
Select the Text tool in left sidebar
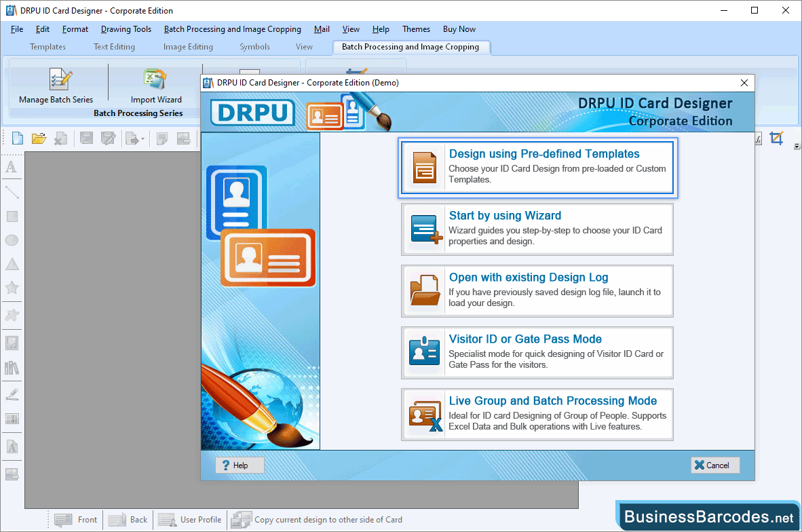pos(12,167)
